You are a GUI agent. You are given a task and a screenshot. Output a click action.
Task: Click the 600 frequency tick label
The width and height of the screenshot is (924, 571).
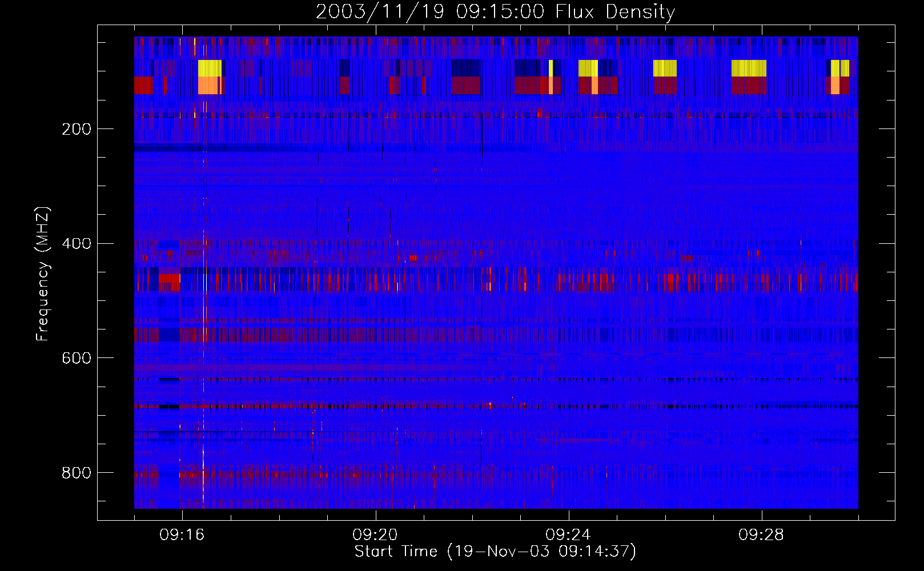77,358
